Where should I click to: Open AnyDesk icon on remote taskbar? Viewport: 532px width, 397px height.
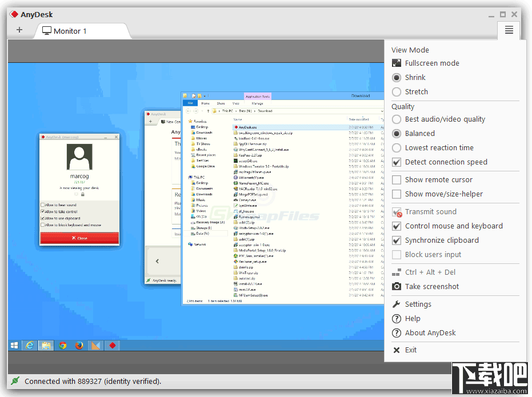click(x=113, y=346)
